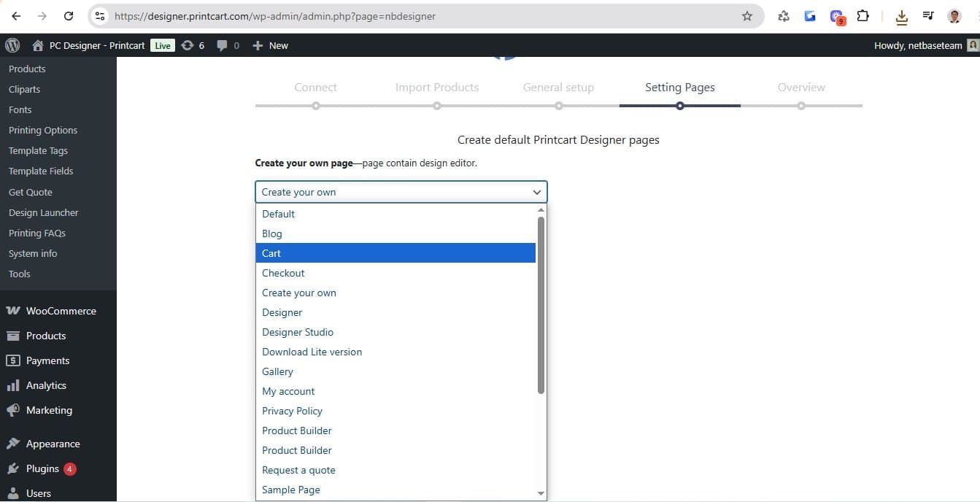Open browser downloads icon

point(902,16)
